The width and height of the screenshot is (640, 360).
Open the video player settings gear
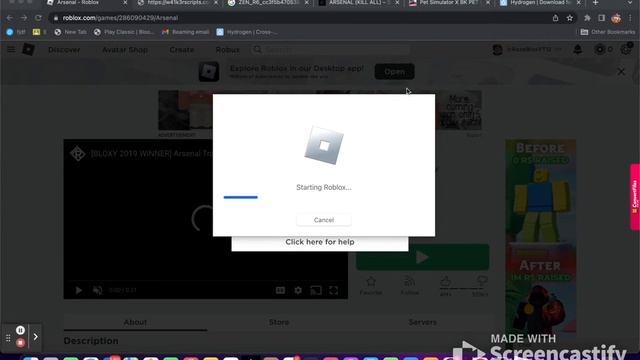tap(298, 290)
